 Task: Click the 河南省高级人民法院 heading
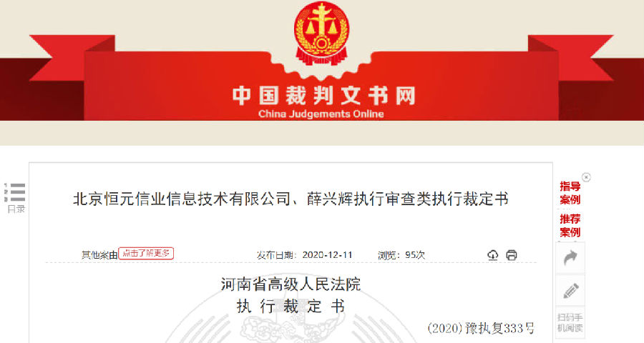click(x=291, y=284)
